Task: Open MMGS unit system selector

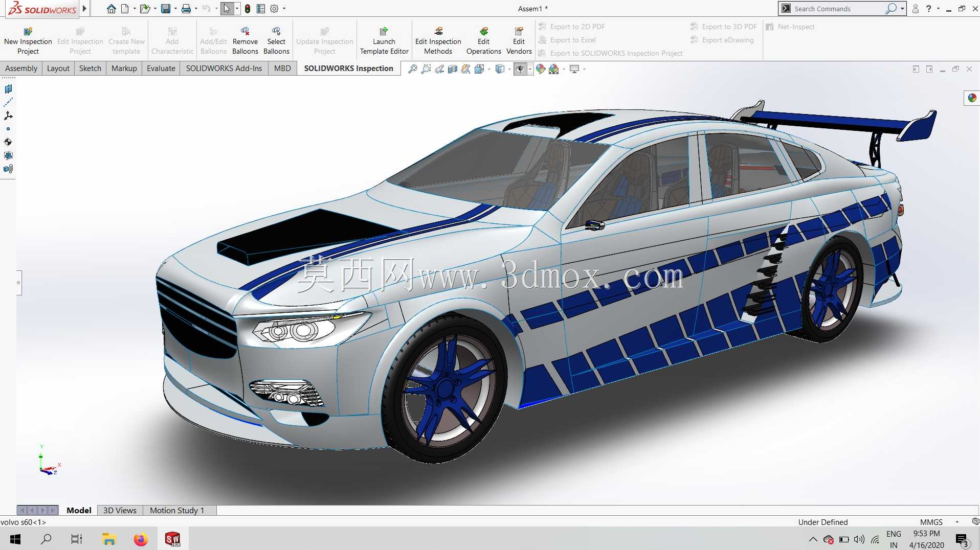Action: (x=931, y=522)
